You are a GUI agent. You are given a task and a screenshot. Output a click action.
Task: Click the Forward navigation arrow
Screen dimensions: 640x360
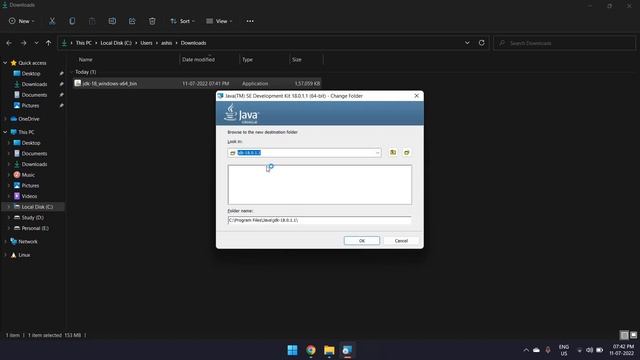(x=23, y=43)
